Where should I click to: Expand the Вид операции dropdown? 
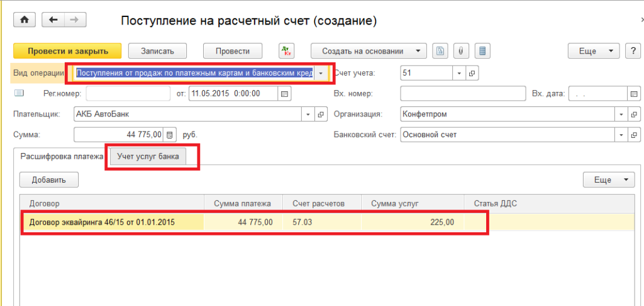point(321,73)
